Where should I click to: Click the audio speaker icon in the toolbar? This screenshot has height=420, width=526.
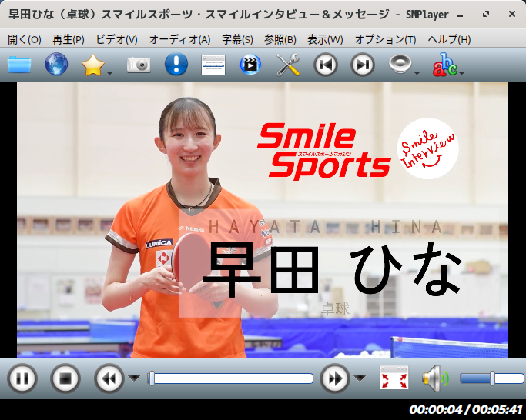click(x=400, y=64)
